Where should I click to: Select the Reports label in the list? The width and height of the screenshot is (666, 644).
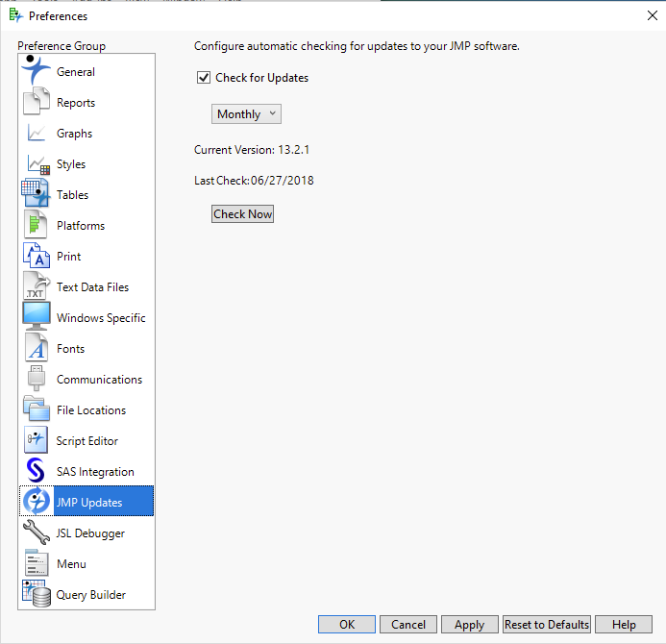point(76,103)
